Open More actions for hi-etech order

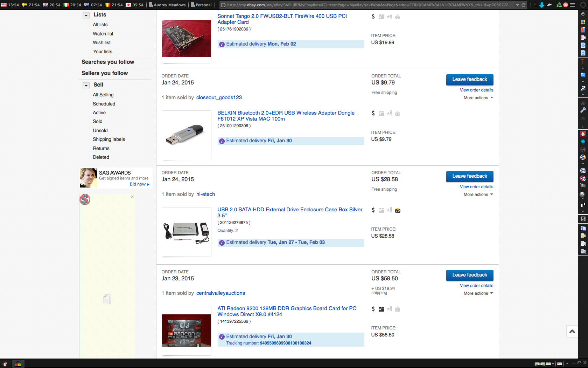pyautogui.click(x=478, y=195)
